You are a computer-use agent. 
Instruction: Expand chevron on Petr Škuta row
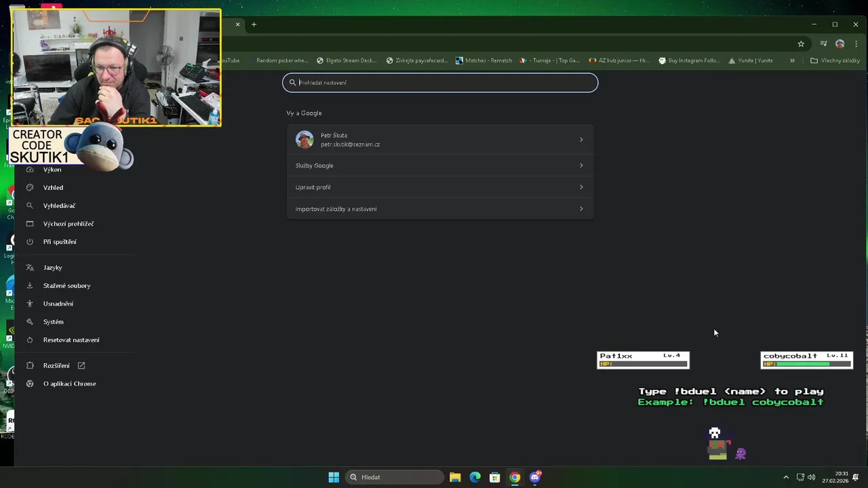coord(581,140)
